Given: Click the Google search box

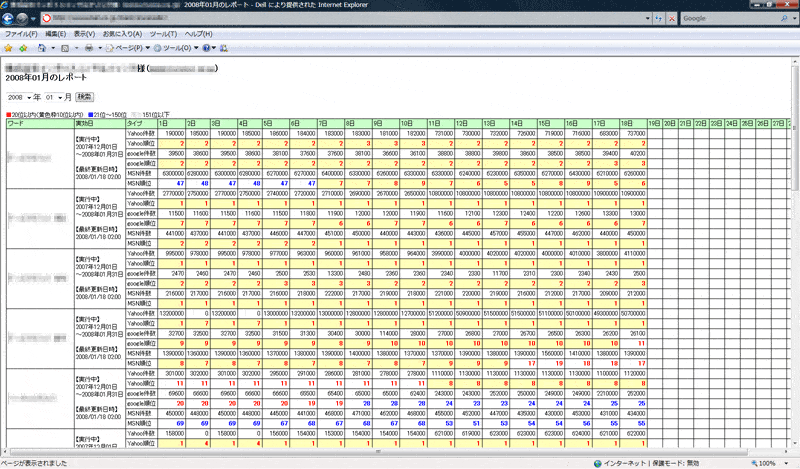Looking at the screenshot, I should tap(730, 18).
